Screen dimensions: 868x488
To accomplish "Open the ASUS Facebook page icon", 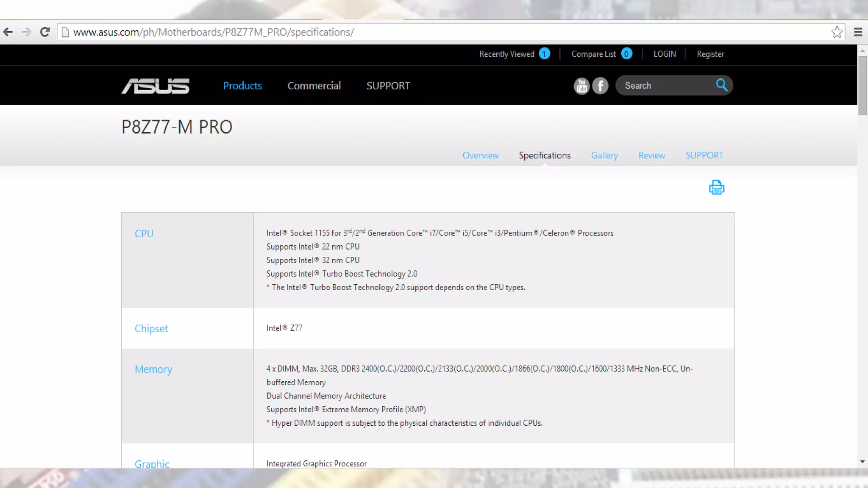I will tap(600, 86).
